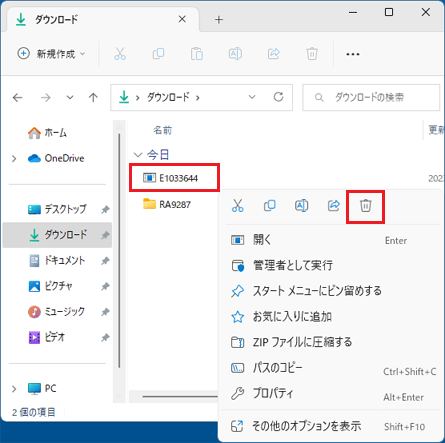Screen dimensions: 445x443
Task: Choose プロパティ from the context menu
Action: click(x=331, y=394)
